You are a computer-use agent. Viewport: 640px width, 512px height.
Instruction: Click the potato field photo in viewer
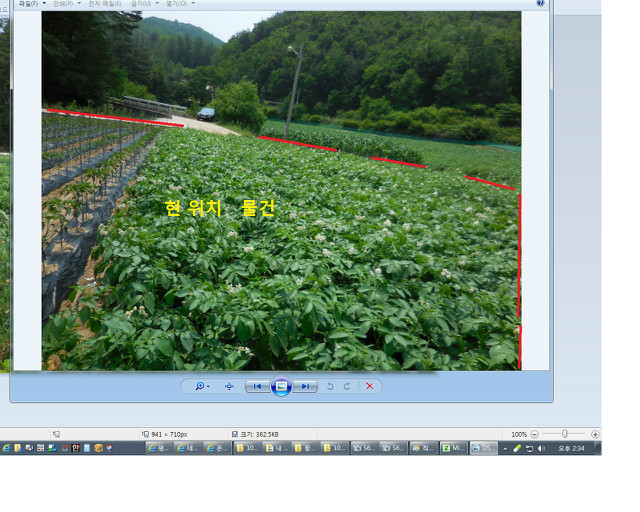[x=281, y=191]
